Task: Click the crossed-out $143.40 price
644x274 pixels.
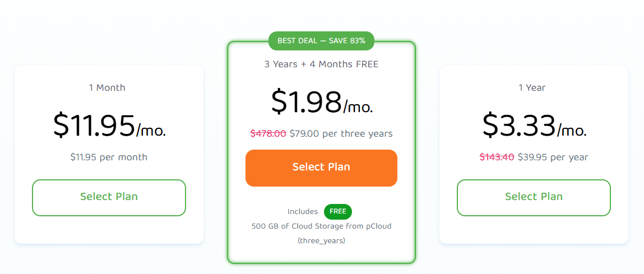Action: 497,157
